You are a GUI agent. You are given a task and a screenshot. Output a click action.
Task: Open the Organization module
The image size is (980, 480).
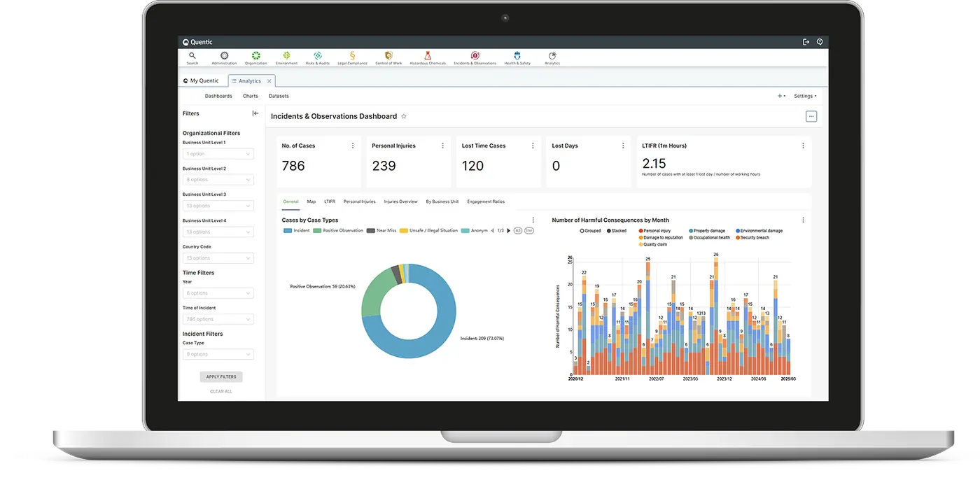click(x=256, y=57)
